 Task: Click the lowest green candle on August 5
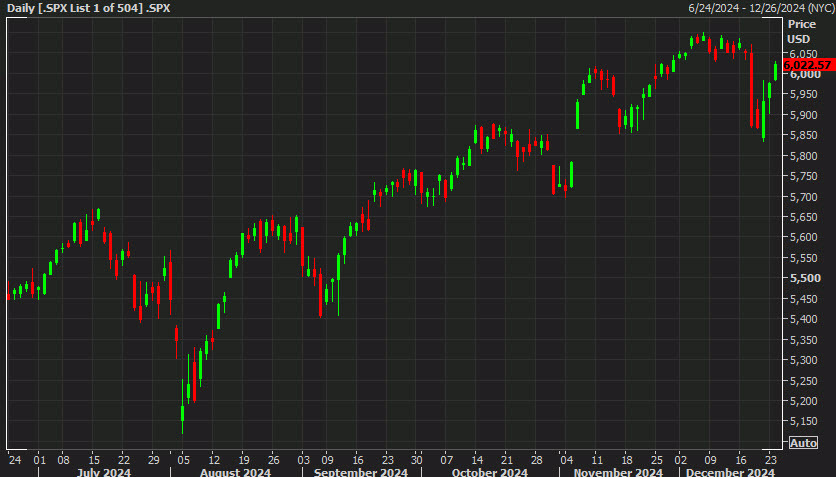click(x=182, y=407)
